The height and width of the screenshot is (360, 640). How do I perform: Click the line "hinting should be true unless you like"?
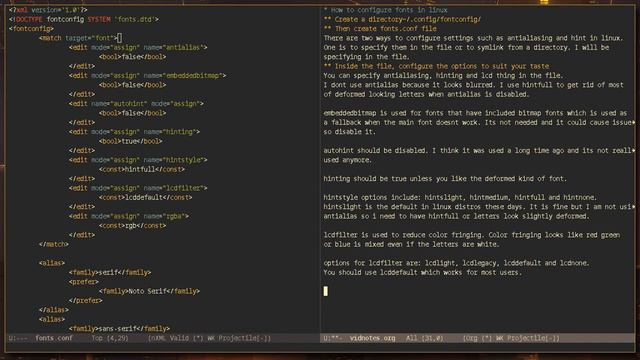click(x=445, y=179)
